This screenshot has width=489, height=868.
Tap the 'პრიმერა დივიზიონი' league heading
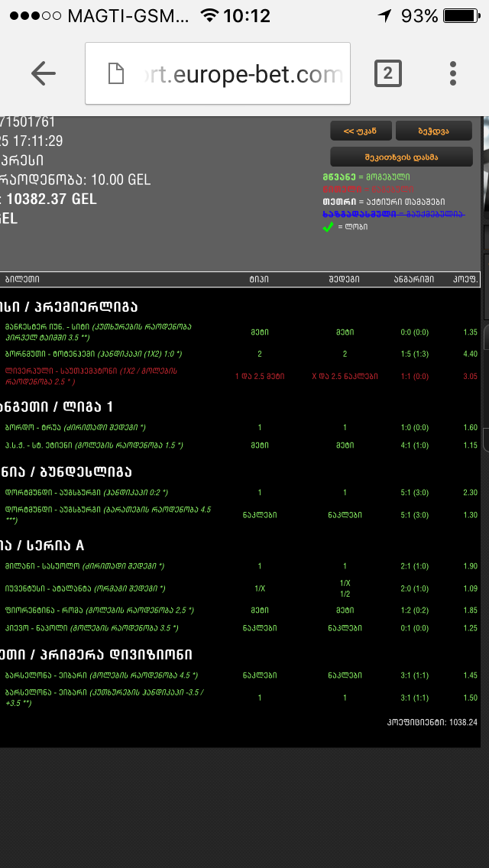(115, 654)
